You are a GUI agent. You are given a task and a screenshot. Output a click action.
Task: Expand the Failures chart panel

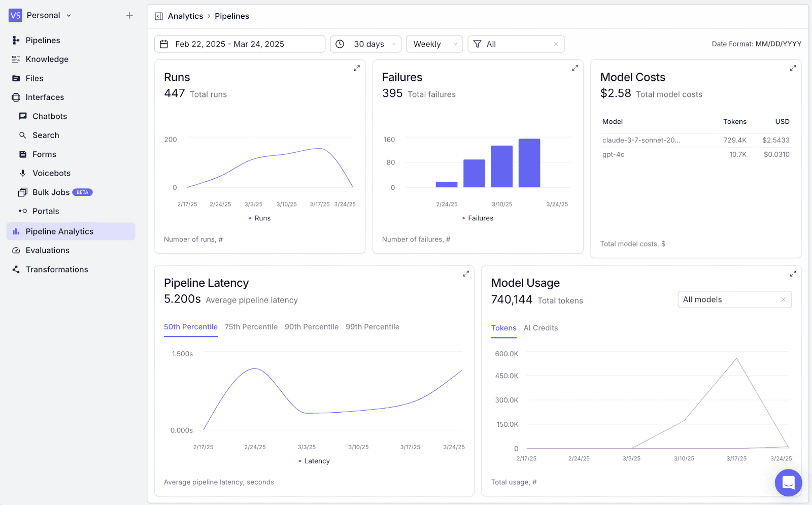[575, 68]
